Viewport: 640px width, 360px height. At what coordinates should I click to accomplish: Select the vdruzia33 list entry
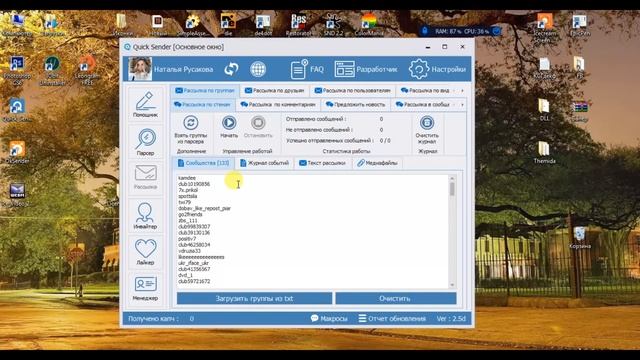point(189,251)
